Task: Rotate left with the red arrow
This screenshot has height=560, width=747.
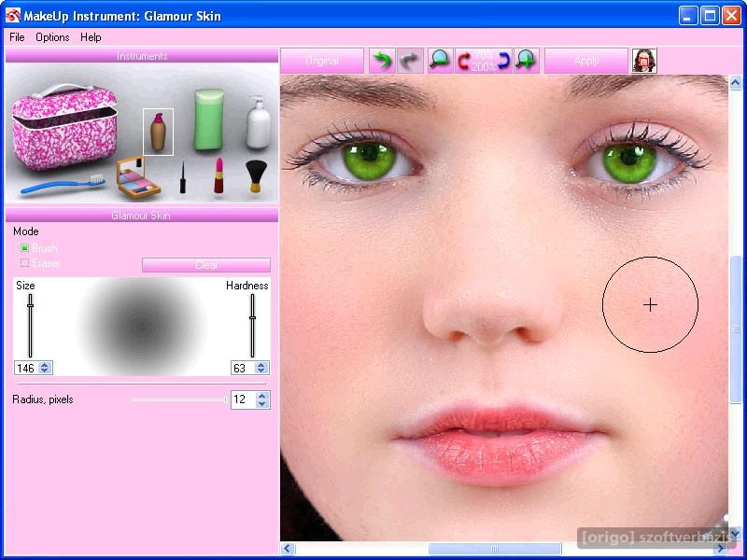Action: pyautogui.click(x=463, y=61)
